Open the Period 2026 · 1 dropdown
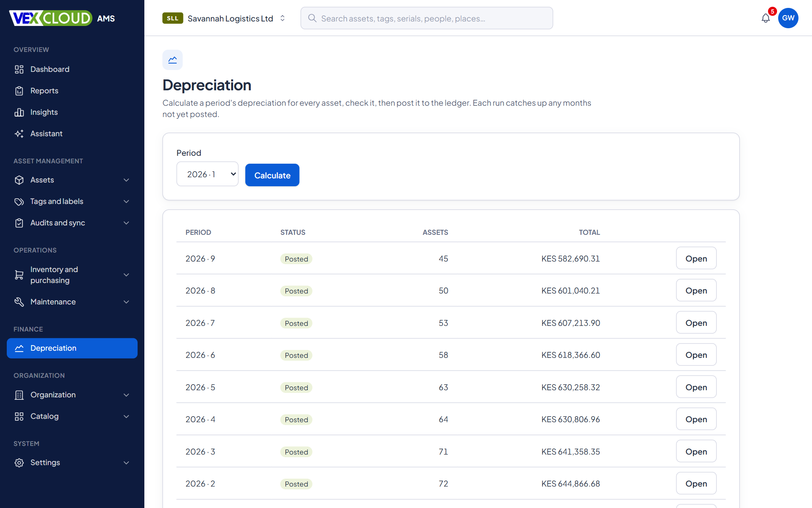812x508 pixels. point(208,174)
